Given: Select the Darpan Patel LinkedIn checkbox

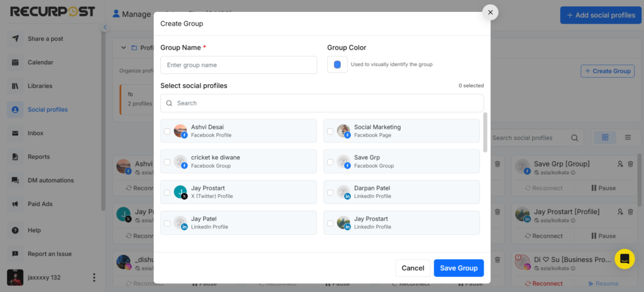Looking at the screenshot, I should coord(330,192).
